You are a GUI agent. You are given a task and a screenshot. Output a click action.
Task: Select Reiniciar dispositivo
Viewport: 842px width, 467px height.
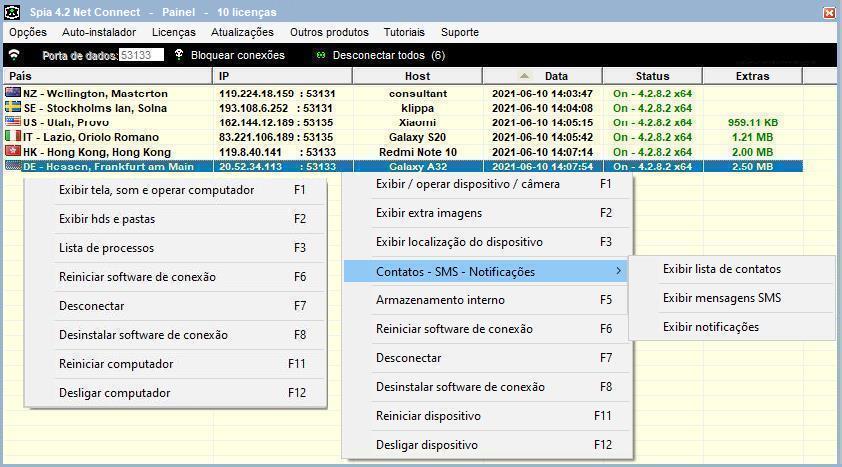(487, 415)
